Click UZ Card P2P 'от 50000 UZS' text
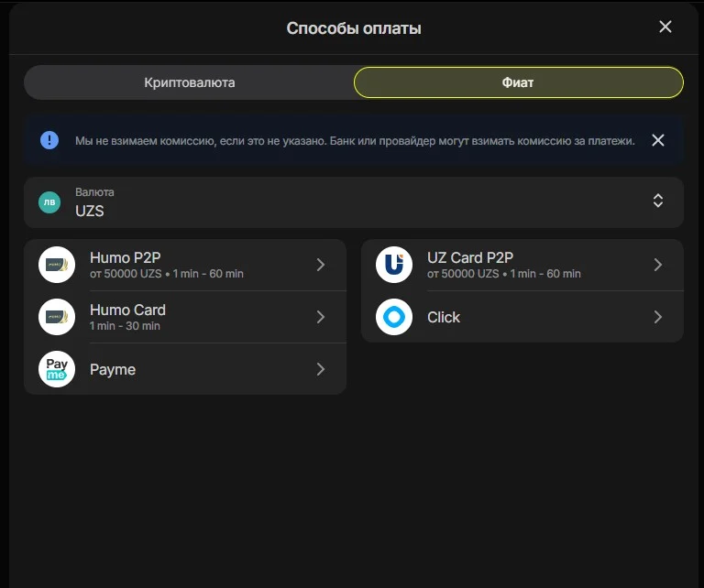 click(x=462, y=274)
